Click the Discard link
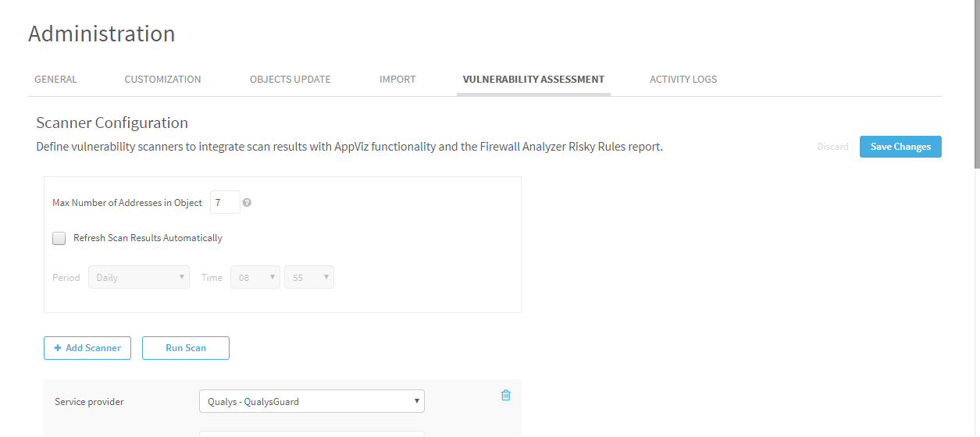The height and width of the screenshot is (437, 980). tap(832, 147)
